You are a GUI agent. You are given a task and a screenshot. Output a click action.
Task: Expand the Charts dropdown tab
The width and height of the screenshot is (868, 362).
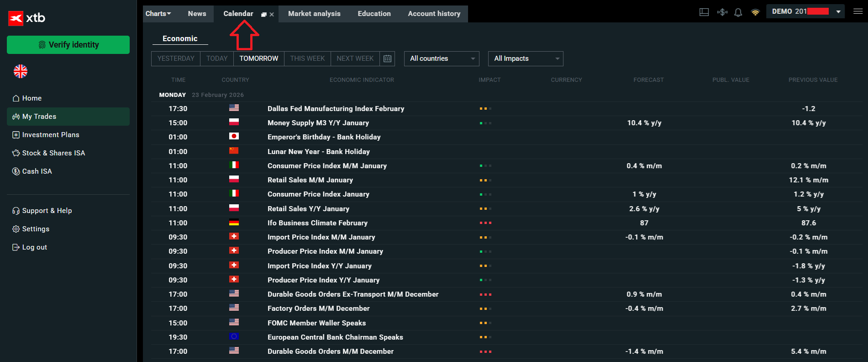(158, 14)
